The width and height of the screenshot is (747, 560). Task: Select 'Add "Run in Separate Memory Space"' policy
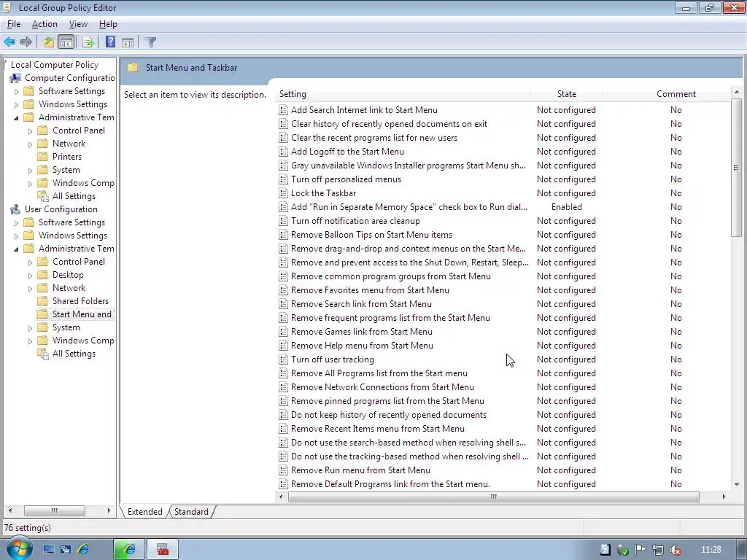coord(409,207)
